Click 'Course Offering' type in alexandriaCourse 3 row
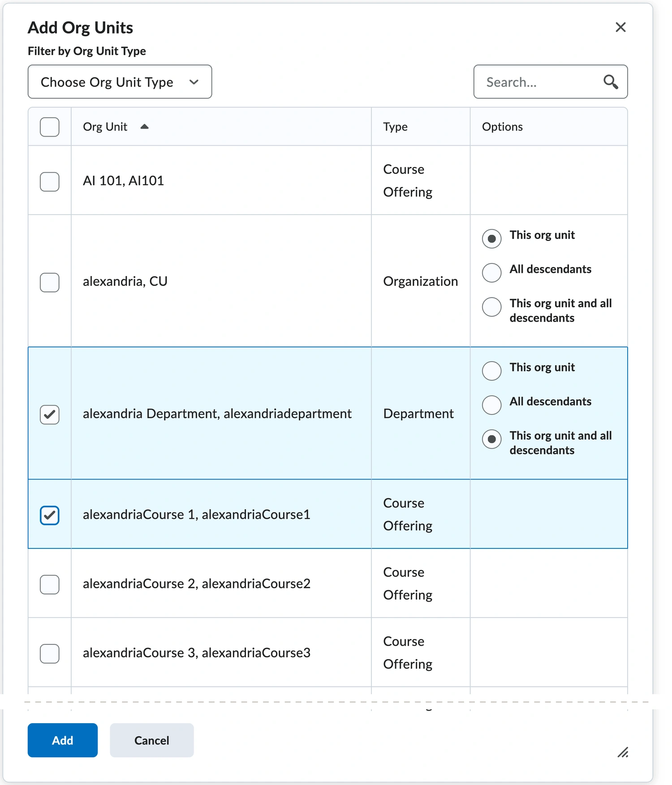Viewport: 672px width, 785px height. (x=408, y=652)
